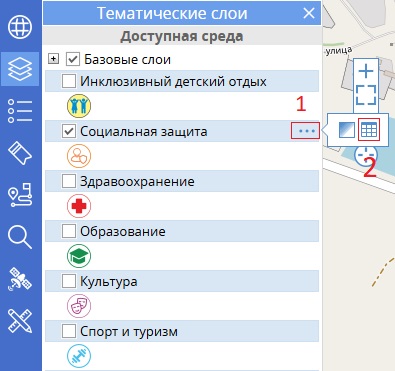Zoom in with the plus map button

coord(366,71)
